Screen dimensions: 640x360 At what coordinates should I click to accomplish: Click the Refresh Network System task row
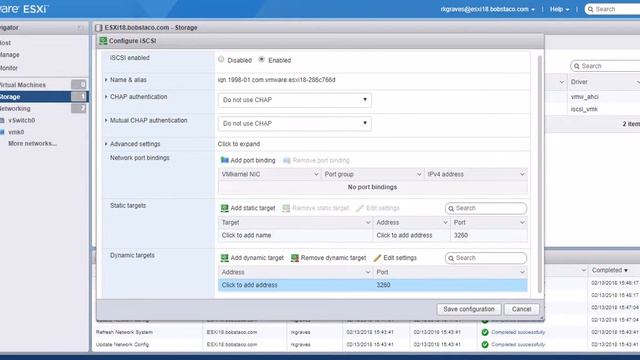[367, 332]
